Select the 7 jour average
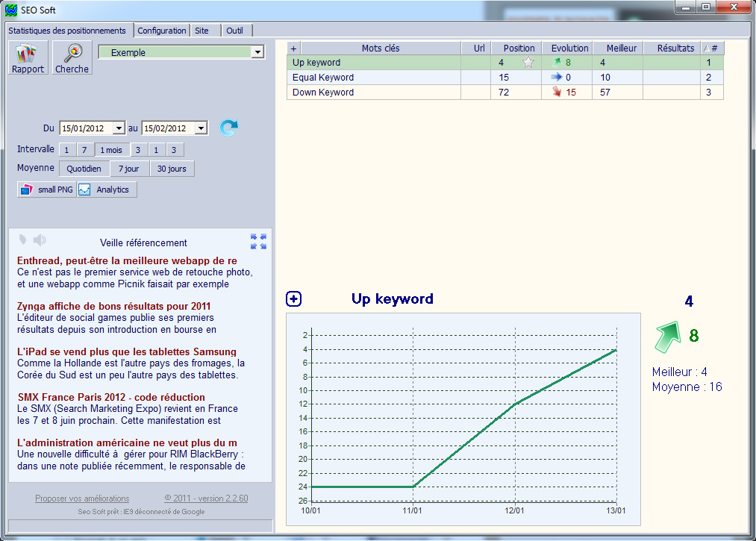The height and width of the screenshot is (541, 756). [x=128, y=169]
